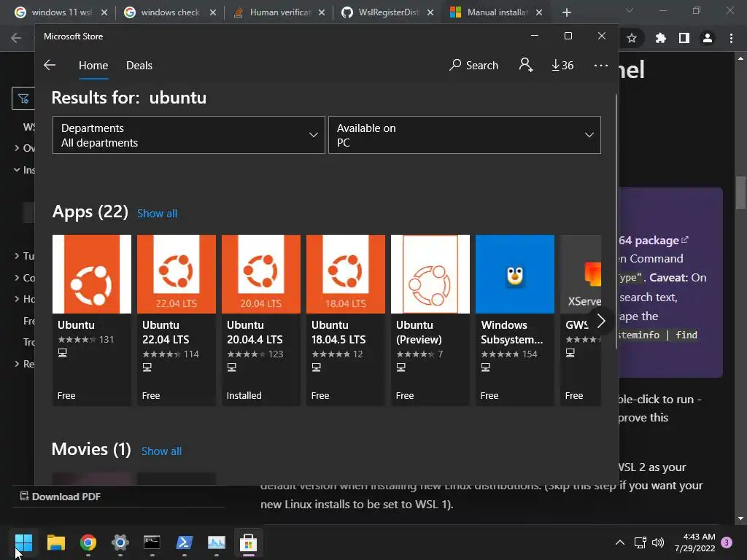
Task: Open the Windows Start menu
Action: coord(23,542)
